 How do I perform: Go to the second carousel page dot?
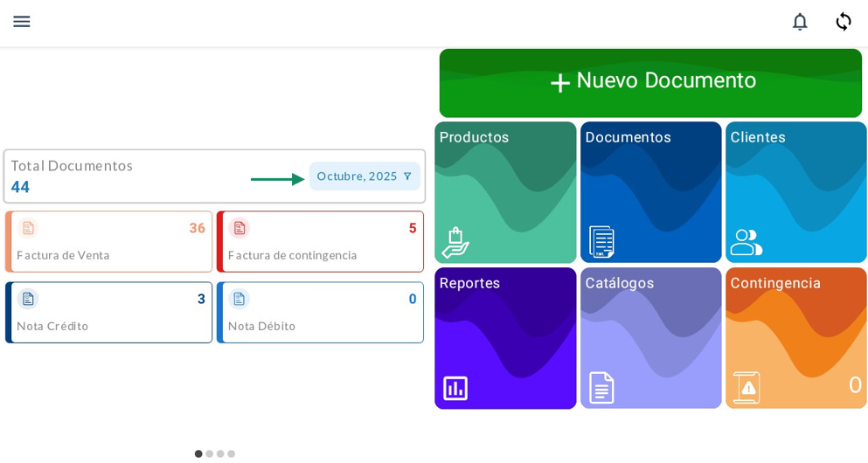pos(210,453)
